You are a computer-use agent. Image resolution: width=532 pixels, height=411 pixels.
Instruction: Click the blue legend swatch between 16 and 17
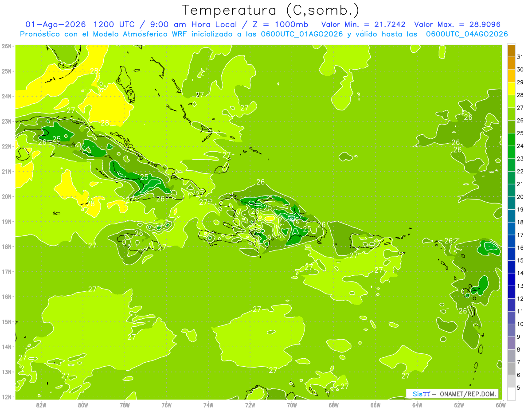click(511, 242)
